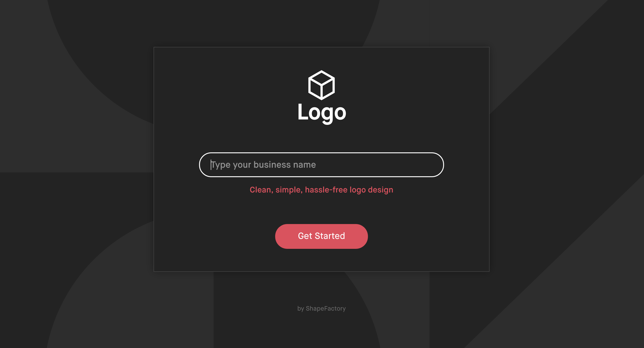The height and width of the screenshot is (348, 644).
Task: Open the by ShapeFactory footer link
Action: coord(322,309)
